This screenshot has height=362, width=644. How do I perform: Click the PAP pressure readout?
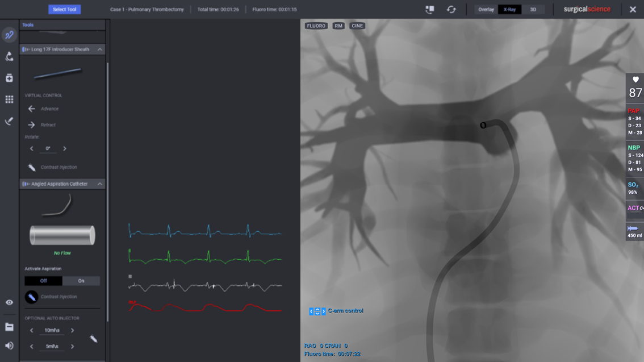[635, 122]
